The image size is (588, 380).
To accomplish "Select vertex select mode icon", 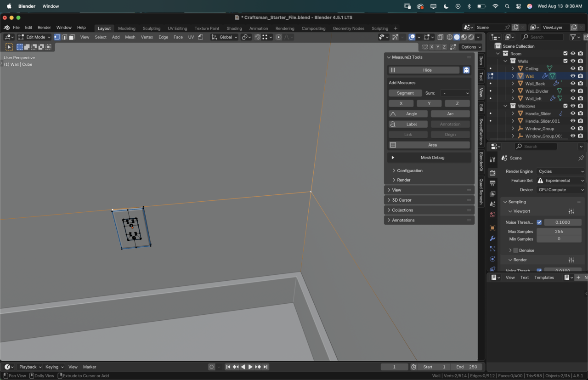I will click(x=57, y=37).
